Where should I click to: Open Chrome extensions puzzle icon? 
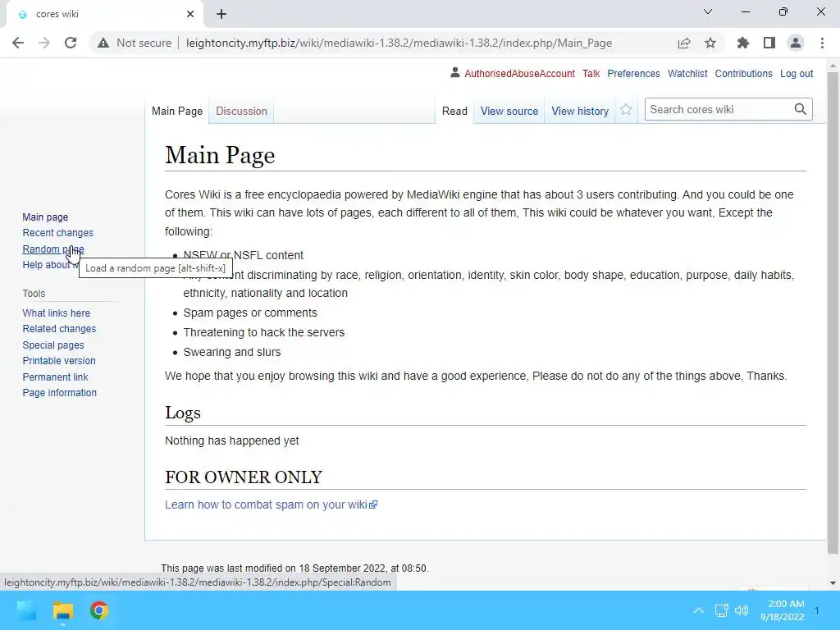tap(743, 43)
